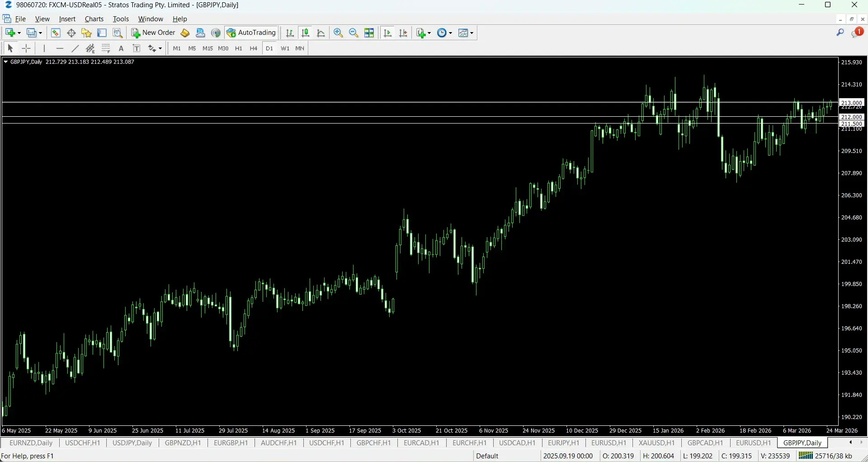Select the text label tool
This screenshot has height=462, width=868.
[x=137, y=48]
